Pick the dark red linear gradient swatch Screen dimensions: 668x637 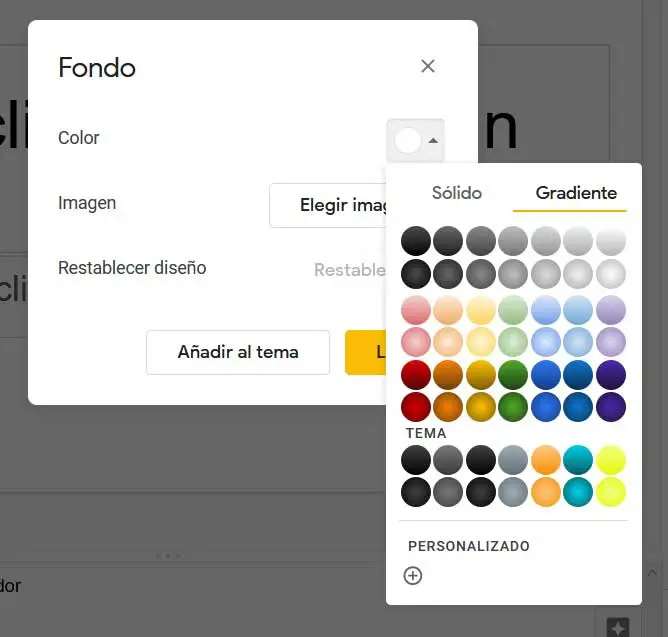[x=416, y=374]
